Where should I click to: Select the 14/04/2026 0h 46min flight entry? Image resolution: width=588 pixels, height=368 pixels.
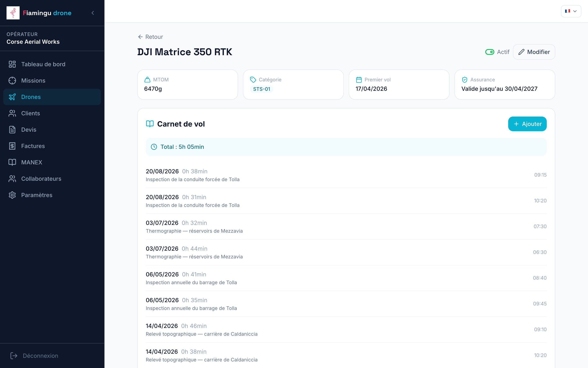coord(346,330)
